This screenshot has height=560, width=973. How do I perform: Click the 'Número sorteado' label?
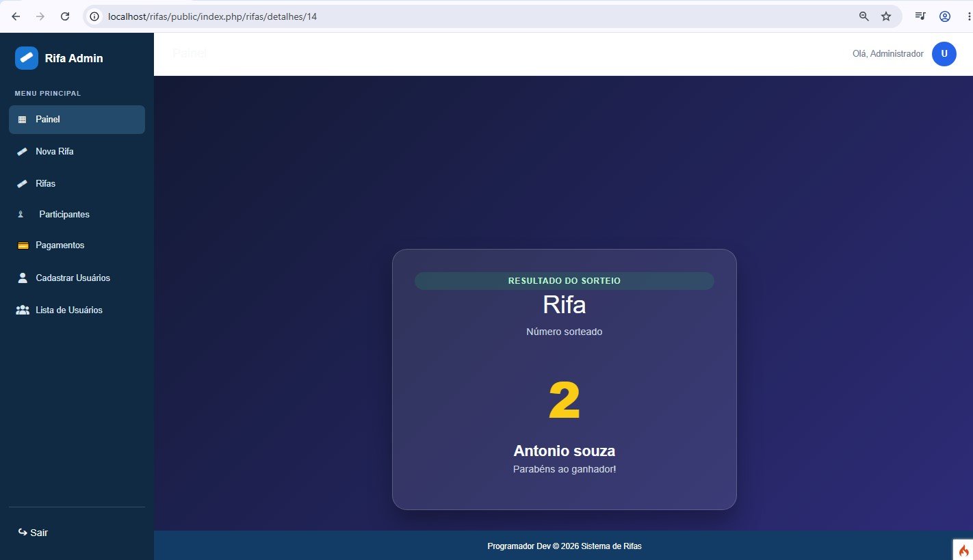click(565, 332)
